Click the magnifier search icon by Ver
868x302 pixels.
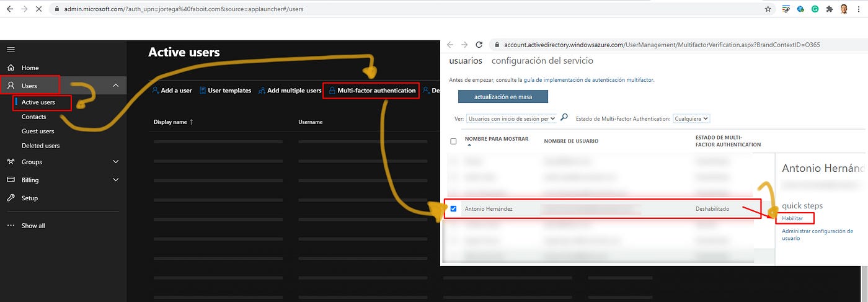tap(564, 117)
